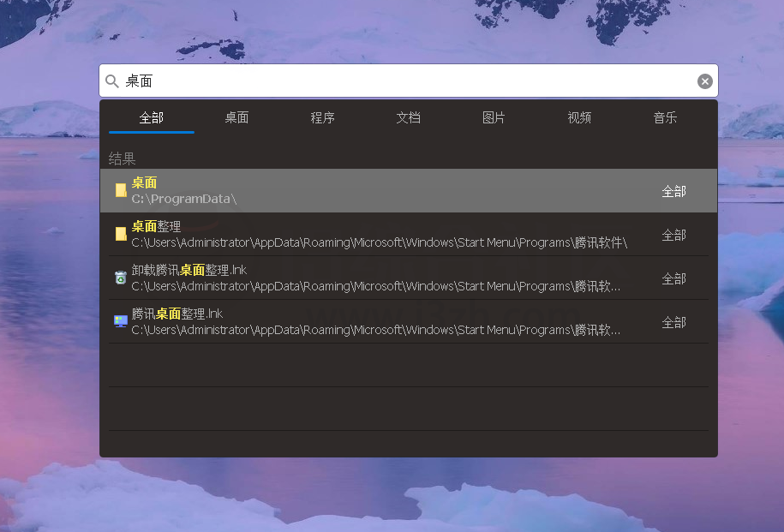Click the path under 桌面整理 folder result

pos(379,242)
